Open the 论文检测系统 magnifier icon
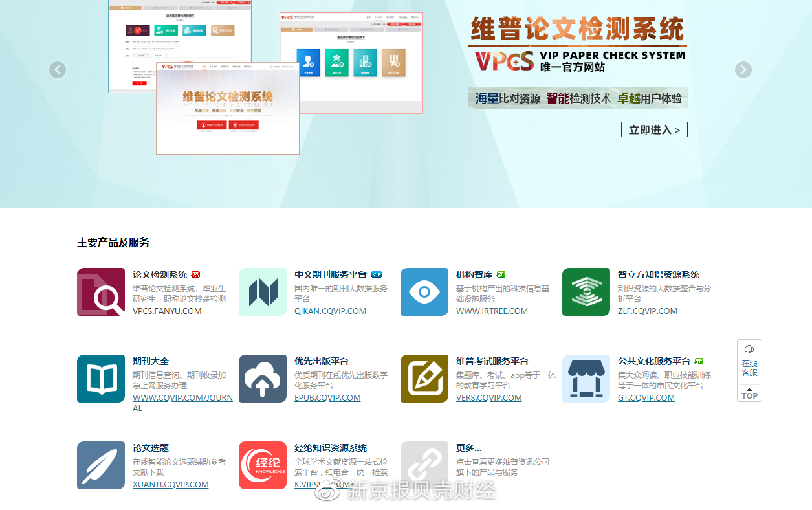The width and height of the screenshot is (812, 510). point(101,292)
